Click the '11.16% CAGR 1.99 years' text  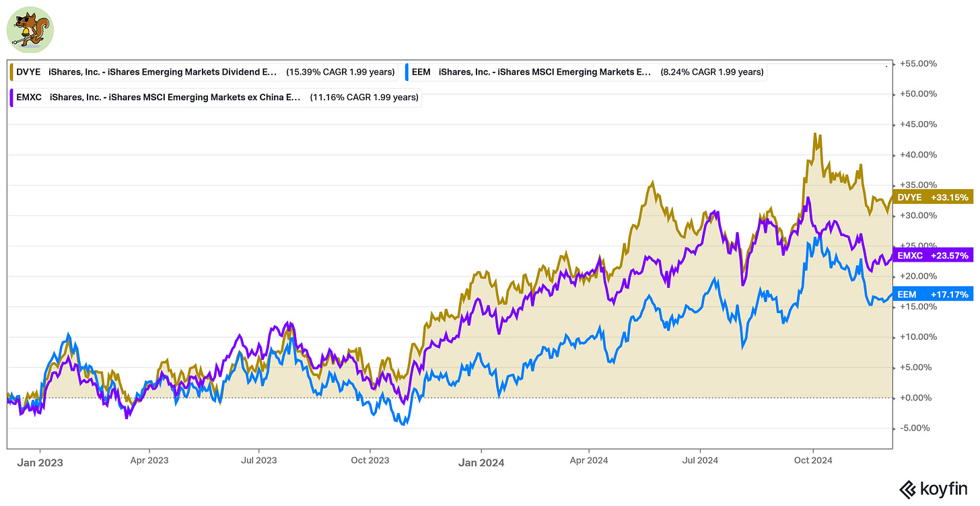[x=364, y=98]
